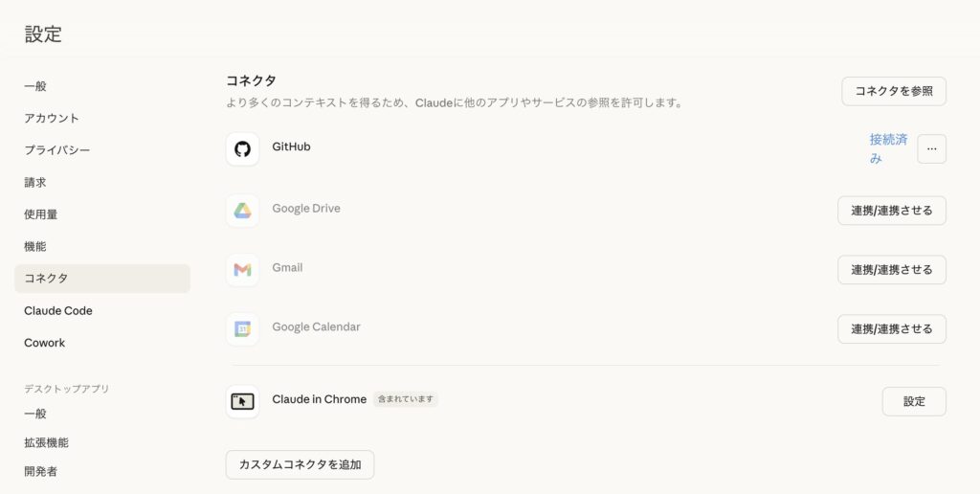This screenshot has height=494, width=980.
Task: Select 拡張機能 under desktop app
Action: tap(46, 442)
